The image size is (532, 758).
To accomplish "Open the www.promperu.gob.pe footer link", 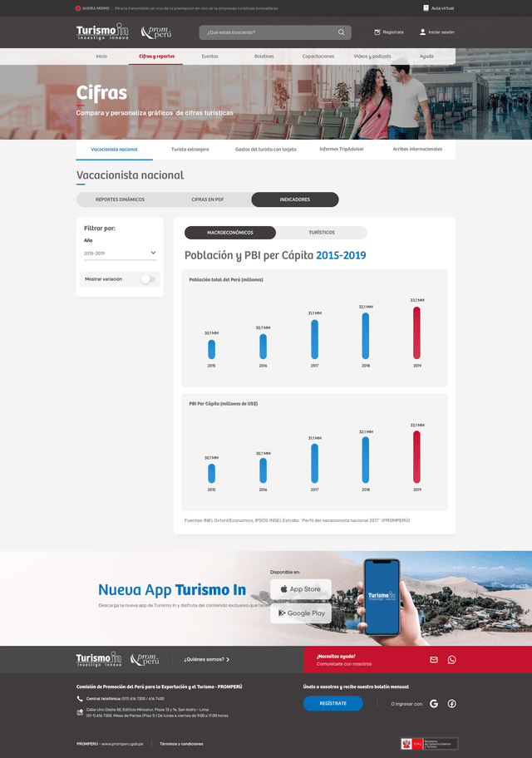I will [x=122, y=744].
